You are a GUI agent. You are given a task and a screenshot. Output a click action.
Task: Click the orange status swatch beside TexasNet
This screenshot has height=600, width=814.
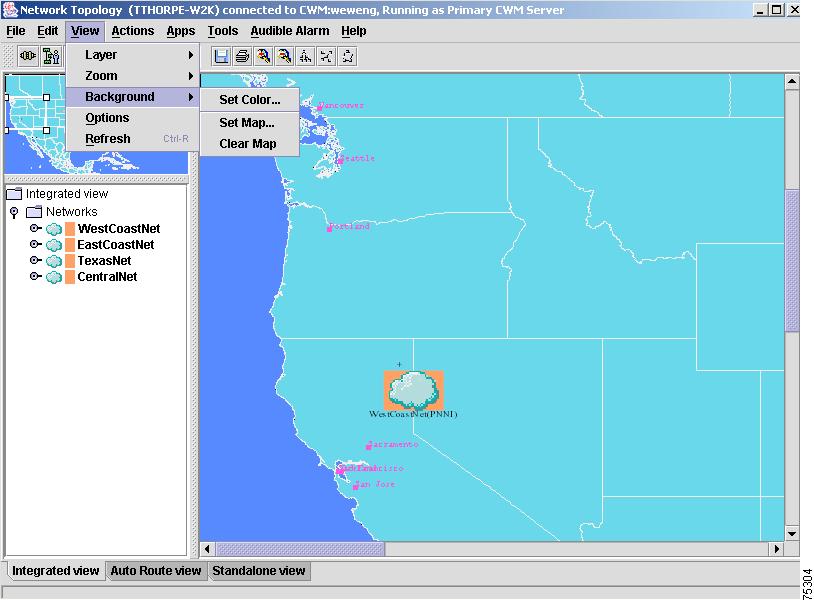[x=70, y=261]
